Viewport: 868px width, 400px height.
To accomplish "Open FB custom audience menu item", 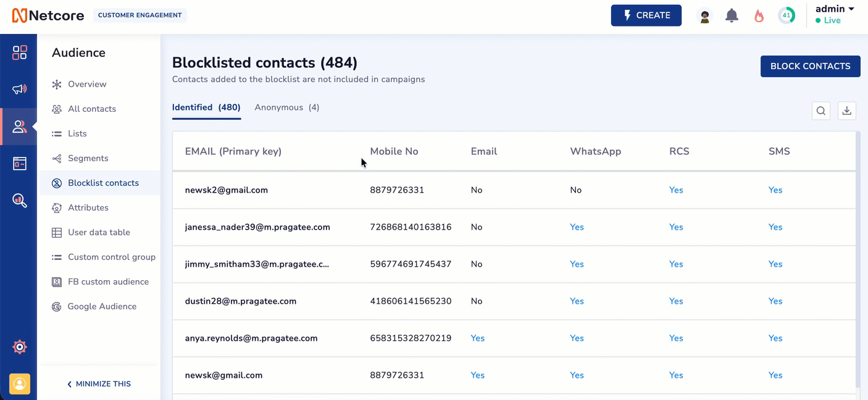I will [108, 281].
